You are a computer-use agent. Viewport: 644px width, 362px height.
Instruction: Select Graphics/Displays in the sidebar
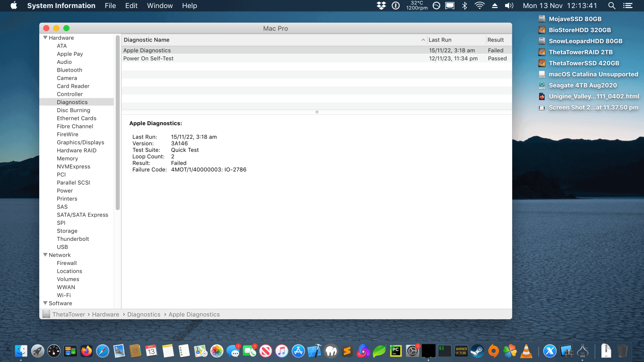(x=80, y=142)
